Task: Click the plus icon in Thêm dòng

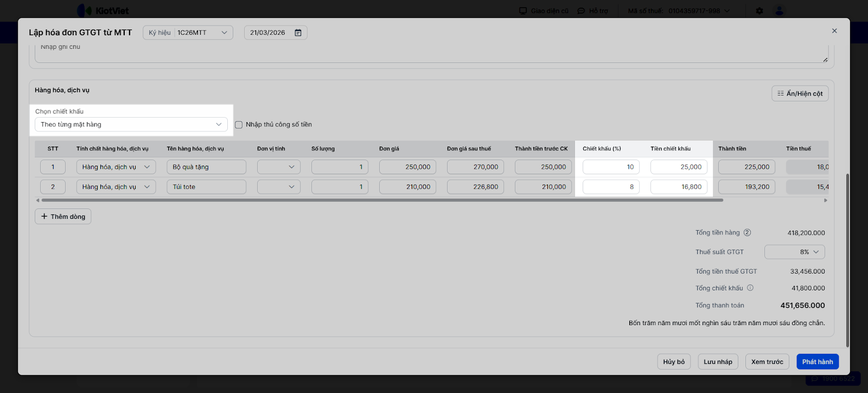Action: [x=44, y=216]
